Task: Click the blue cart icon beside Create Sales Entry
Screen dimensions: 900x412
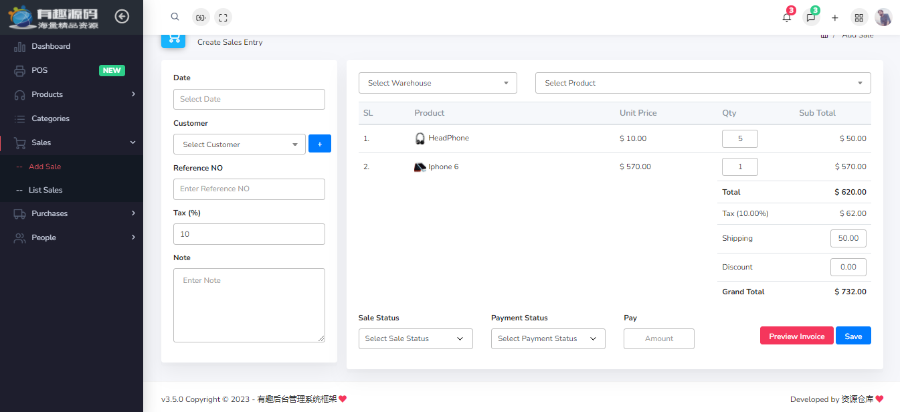Action: pyautogui.click(x=173, y=40)
